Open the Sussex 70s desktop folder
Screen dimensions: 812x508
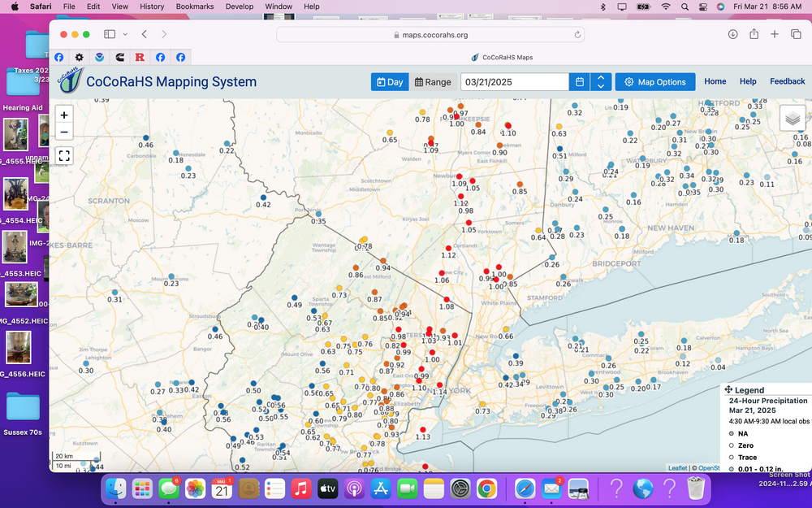[x=23, y=408]
